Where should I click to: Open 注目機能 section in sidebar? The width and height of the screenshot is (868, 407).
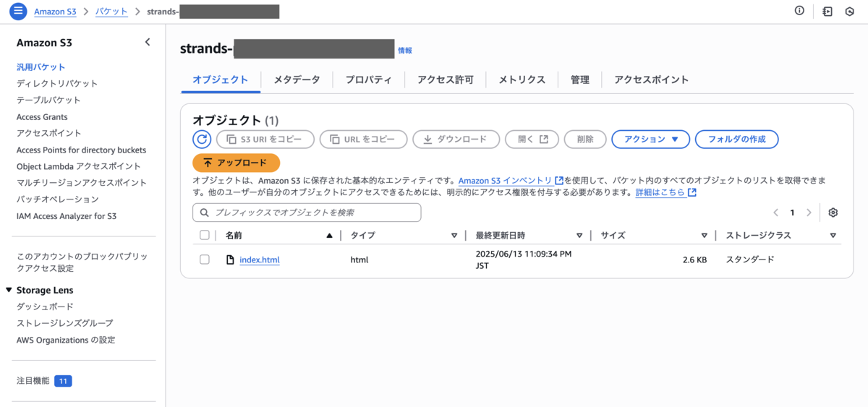33,381
